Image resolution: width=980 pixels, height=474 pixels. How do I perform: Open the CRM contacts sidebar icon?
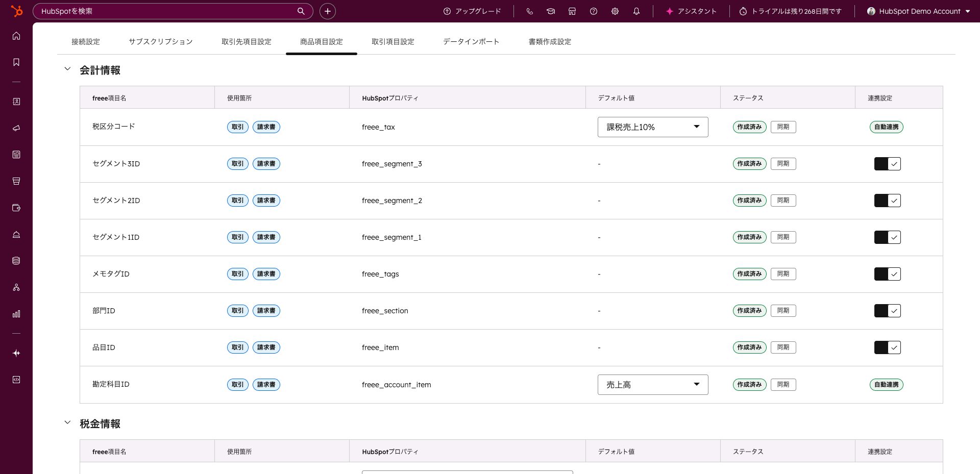pos(16,102)
